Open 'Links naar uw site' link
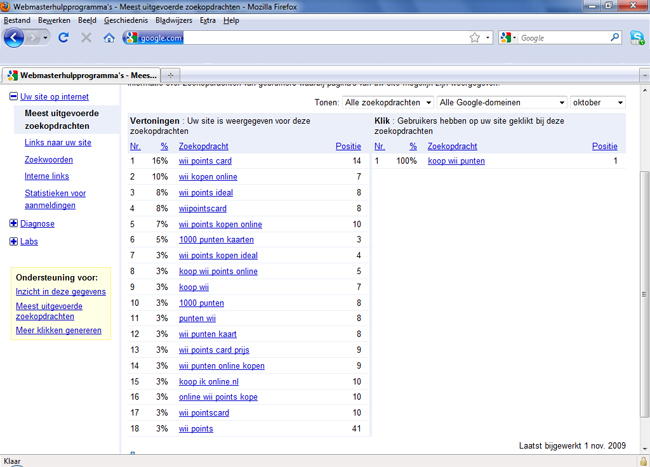650x467 pixels. tap(58, 143)
